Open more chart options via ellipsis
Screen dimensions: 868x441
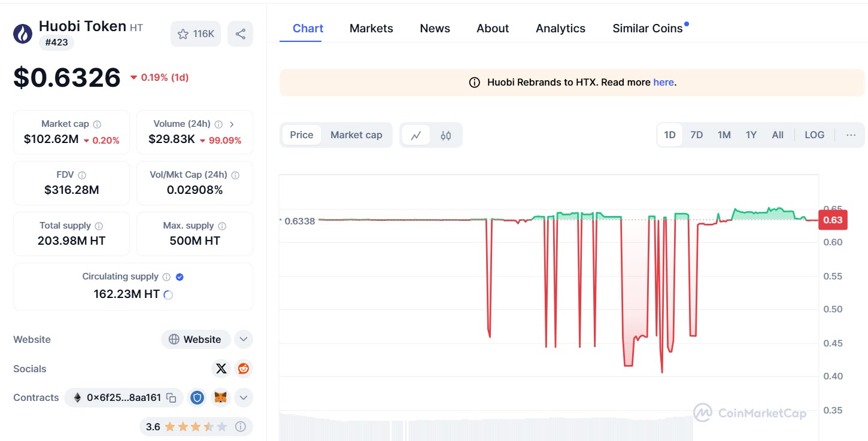click(851, 135)
